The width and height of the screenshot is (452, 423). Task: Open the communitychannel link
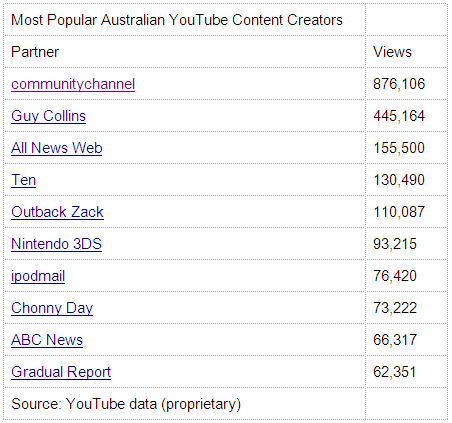73,84
